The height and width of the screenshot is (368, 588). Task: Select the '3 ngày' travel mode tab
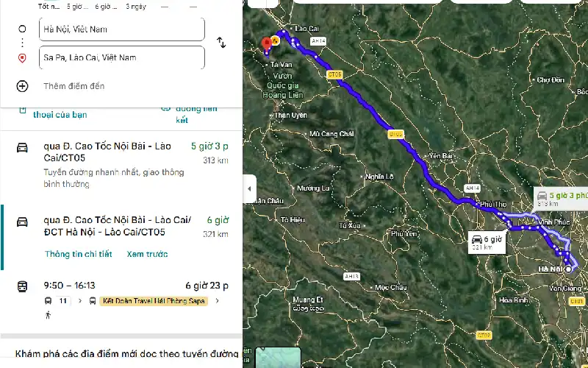pyautogui.click(x=136, y=7)
